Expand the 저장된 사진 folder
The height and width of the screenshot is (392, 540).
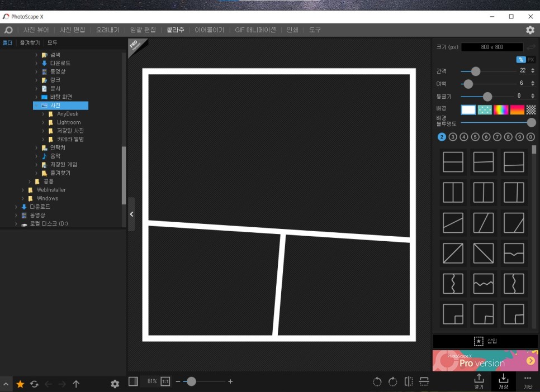click(x=43, y=131)
